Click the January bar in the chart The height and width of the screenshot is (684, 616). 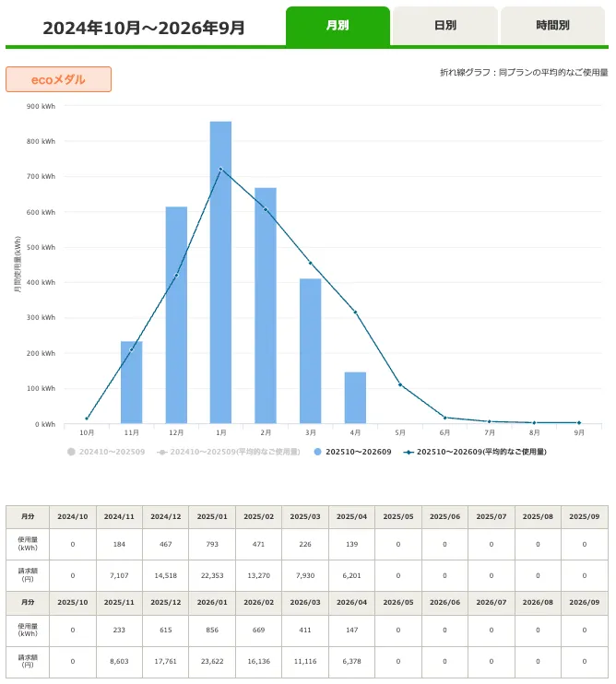tap(220, 272)
